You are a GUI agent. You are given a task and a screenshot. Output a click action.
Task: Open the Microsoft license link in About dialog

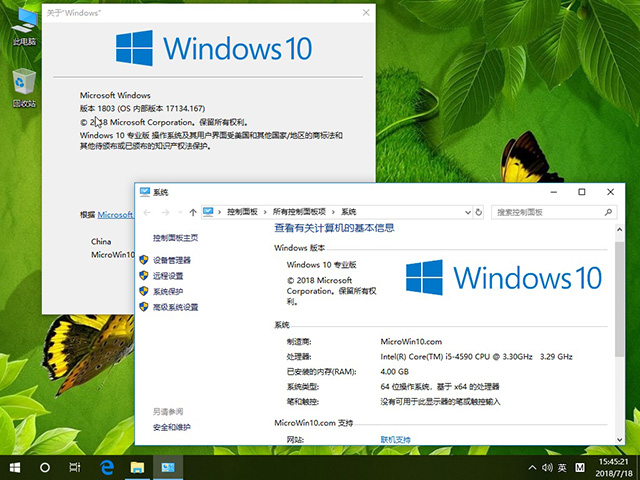115,214
